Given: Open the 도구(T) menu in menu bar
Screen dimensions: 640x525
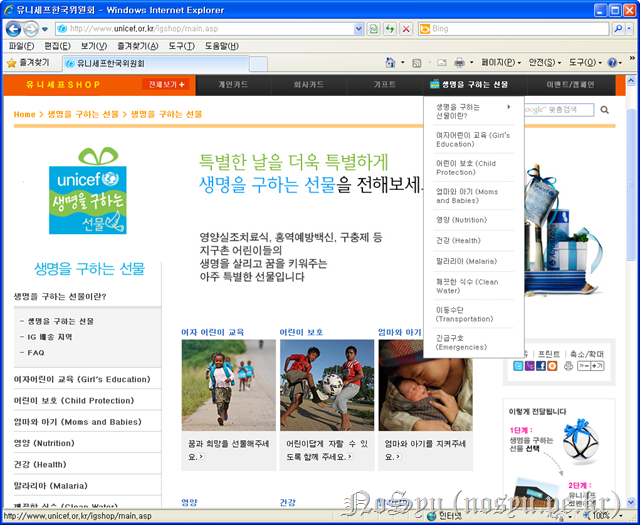Looking at the screenshot, I should point(181,46).
